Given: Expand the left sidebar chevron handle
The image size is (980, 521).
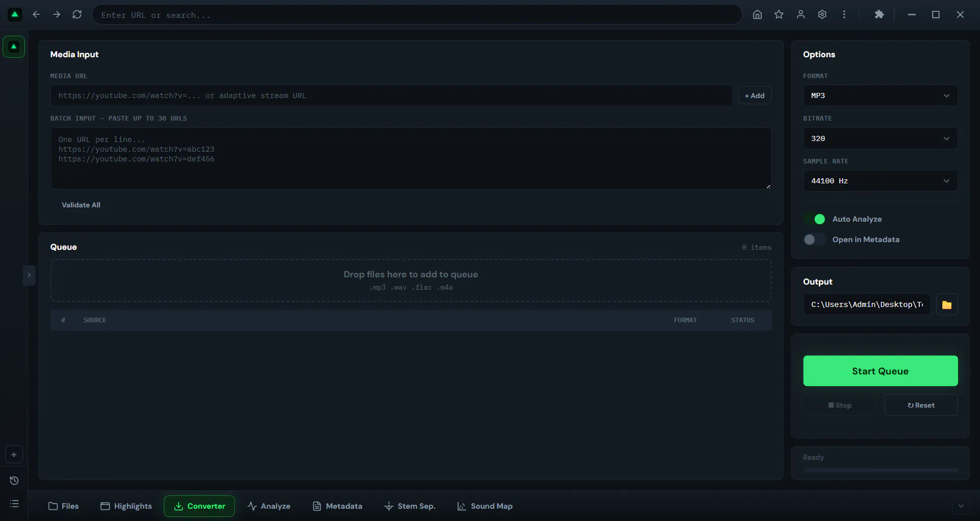Looking at the screenshot, I should click(29, 275).
